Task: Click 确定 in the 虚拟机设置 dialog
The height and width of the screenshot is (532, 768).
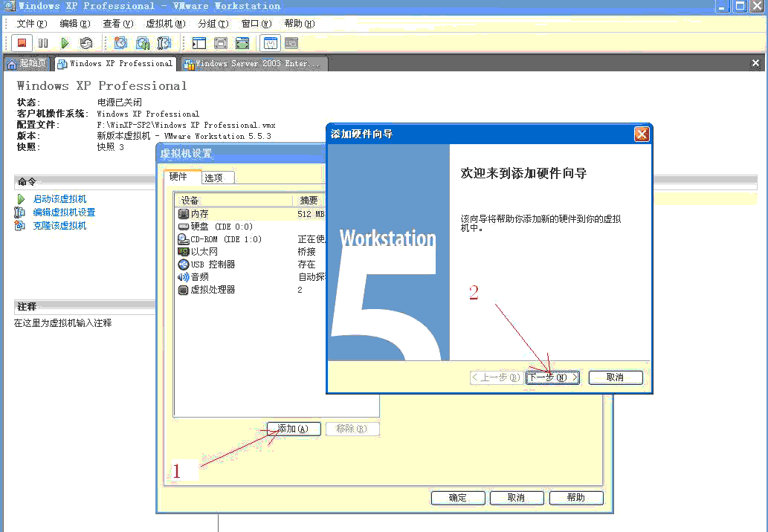Action: point(458,498)
